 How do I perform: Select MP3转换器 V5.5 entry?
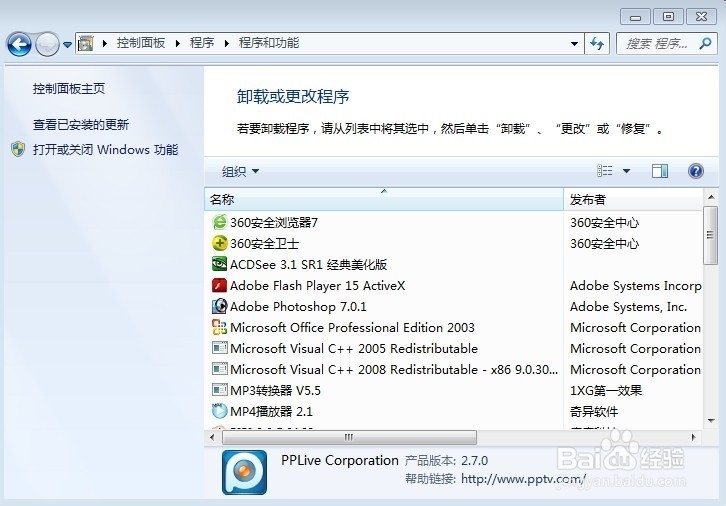(275, 390)
